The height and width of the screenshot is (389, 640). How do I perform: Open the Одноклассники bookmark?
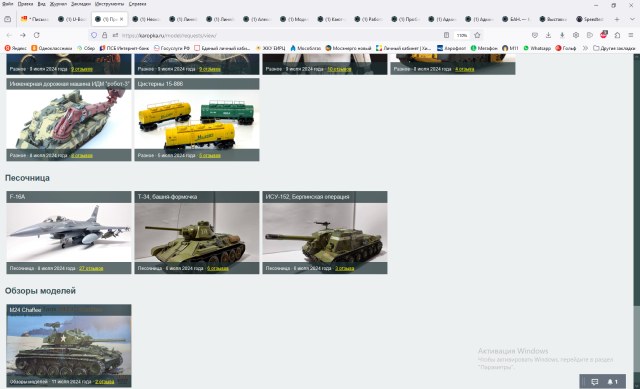pyautogui.click(x=52, y=48)
